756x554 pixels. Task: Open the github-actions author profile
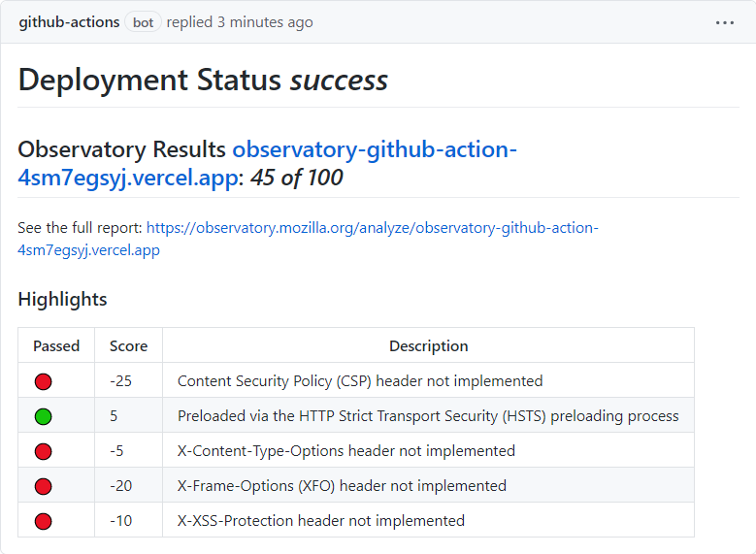[69, 22]
